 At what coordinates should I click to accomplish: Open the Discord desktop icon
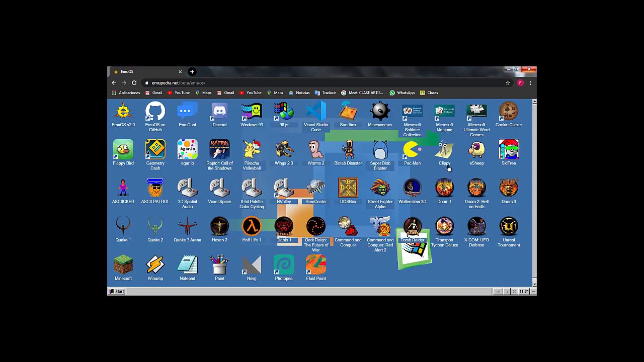click(219, 115)
